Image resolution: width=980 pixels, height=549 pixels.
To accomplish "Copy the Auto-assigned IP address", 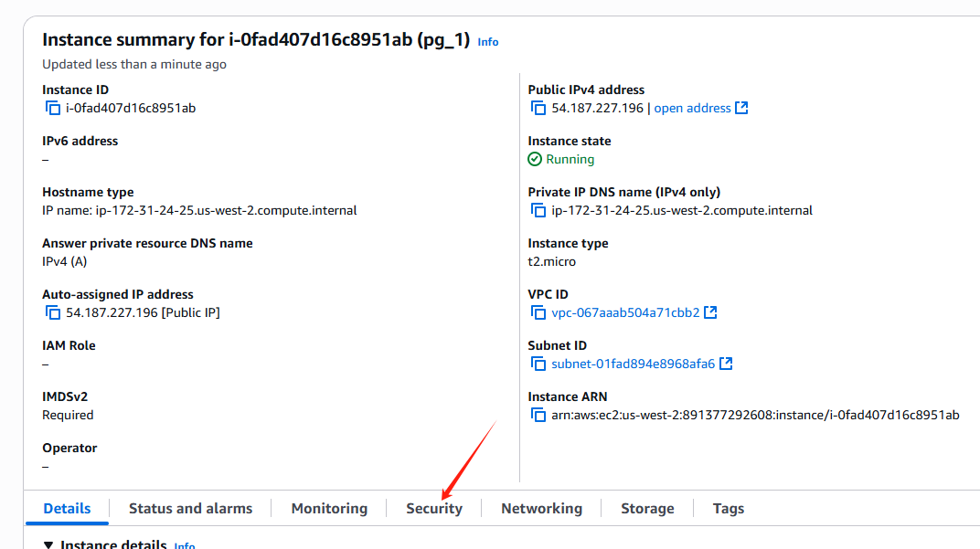I will (53, 312).
